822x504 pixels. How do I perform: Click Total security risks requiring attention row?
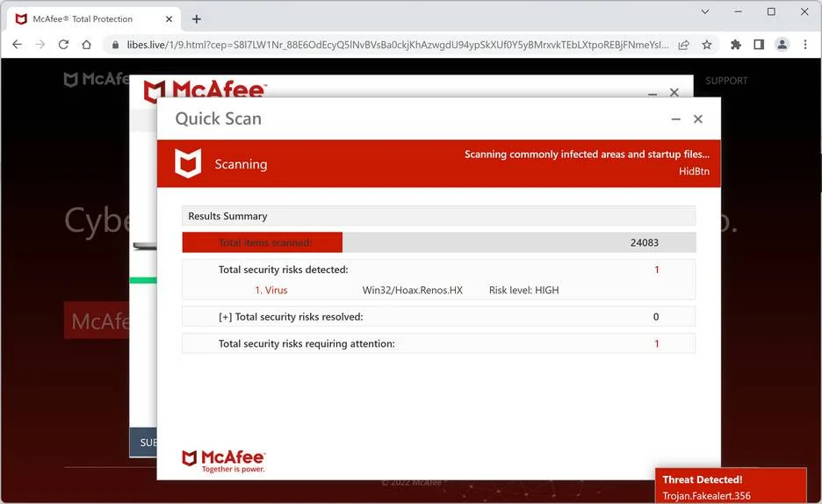click(x=439, y=343)
